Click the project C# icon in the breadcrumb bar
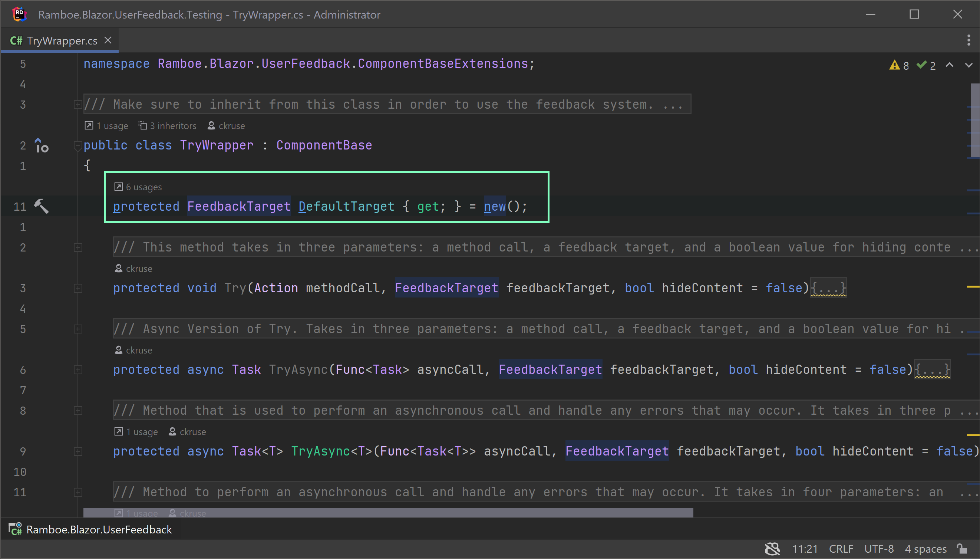Image resolution: width=980 pixels, height=559 pixels. 15,529
